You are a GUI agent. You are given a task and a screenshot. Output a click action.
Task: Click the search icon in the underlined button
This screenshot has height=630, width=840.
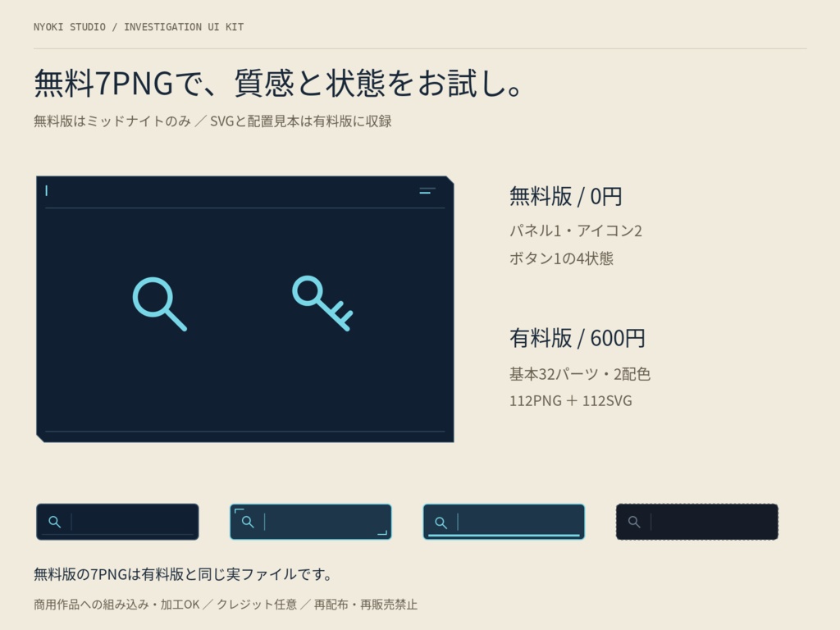click(x=441, y=523)
